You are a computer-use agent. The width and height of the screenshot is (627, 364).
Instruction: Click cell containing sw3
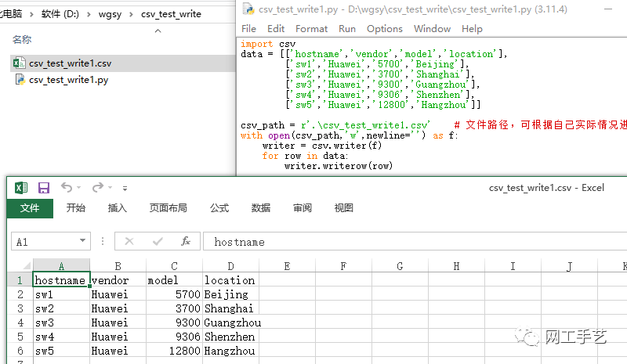[x=61, y=323]
